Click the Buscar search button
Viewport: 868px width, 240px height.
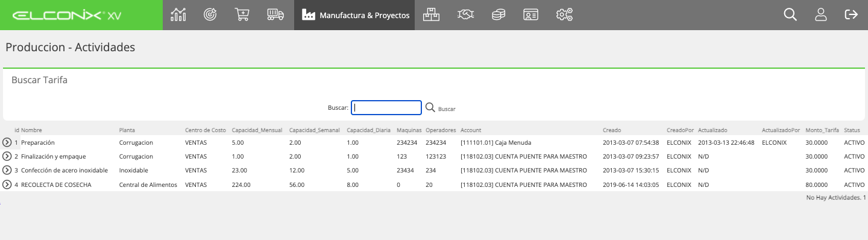[x=440, y=107]
